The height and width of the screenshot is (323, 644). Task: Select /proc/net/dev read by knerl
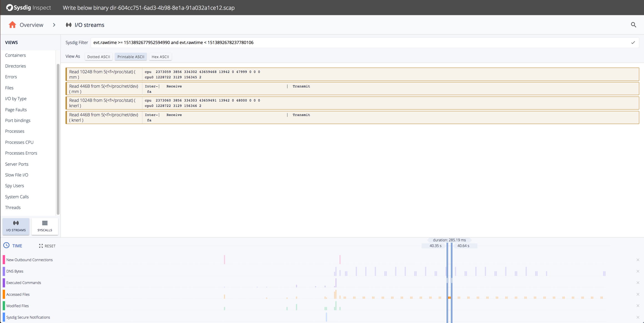[352, 117]
